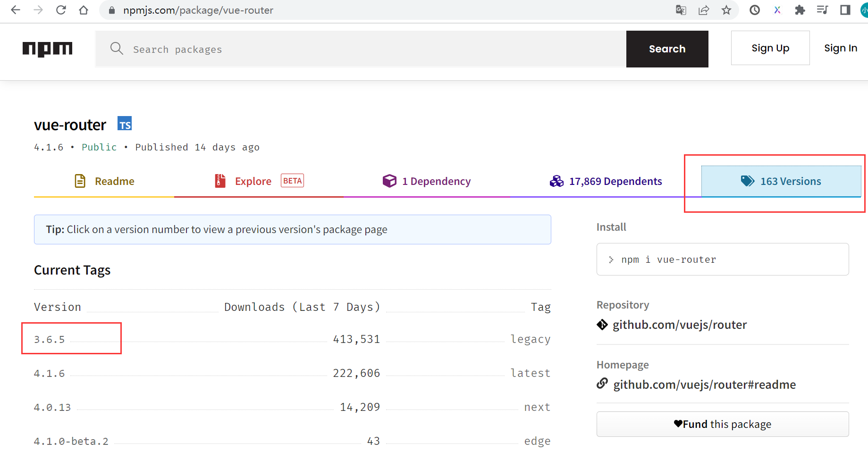Click the 14,209 downloads value
Screen dimensions: 868x451
(360, 407)
